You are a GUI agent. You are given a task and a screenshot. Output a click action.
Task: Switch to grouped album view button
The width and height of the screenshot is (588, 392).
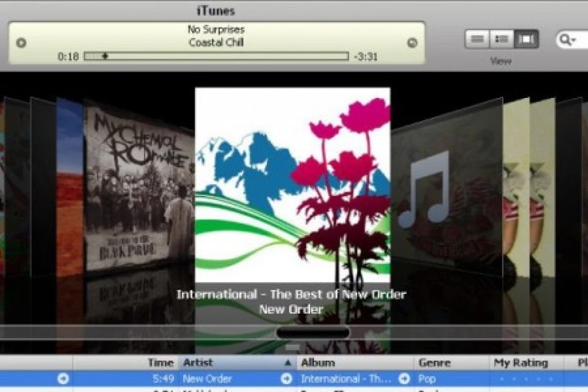(502, 39)
